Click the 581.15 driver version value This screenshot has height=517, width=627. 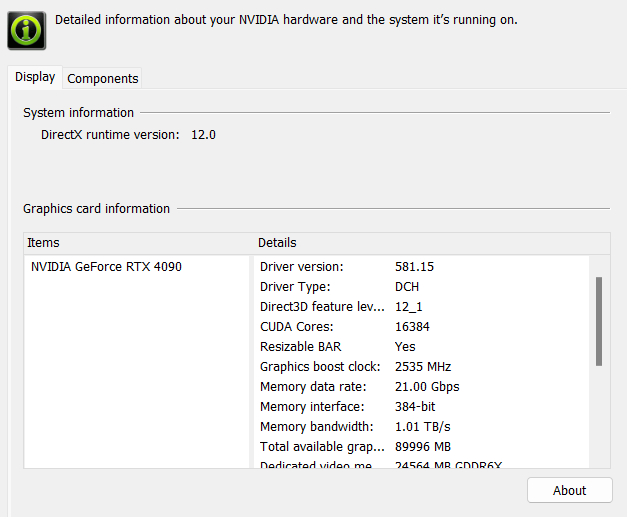click(x=414, y=267)
